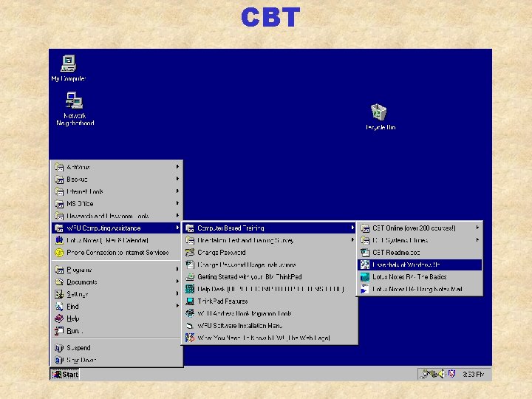The image size is (532, 399).
Task: Click the speaker volume icon in system tray
Action: 441,374
